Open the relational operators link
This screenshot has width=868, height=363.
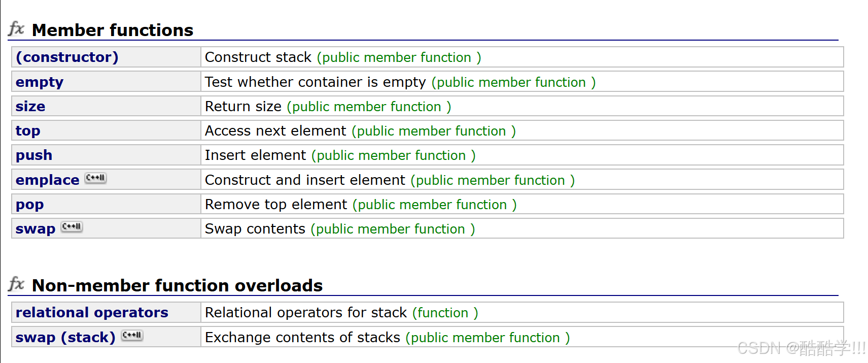(x=92, y=312)
